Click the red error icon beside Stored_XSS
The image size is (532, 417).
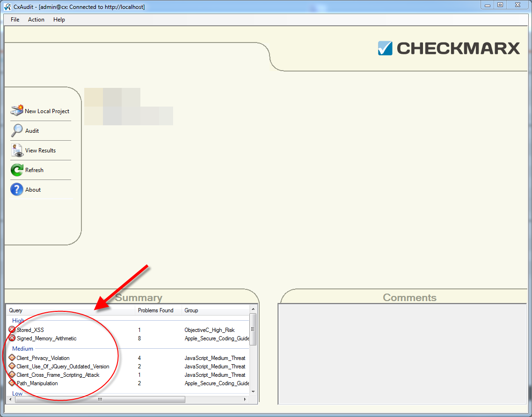pos(12,330)
